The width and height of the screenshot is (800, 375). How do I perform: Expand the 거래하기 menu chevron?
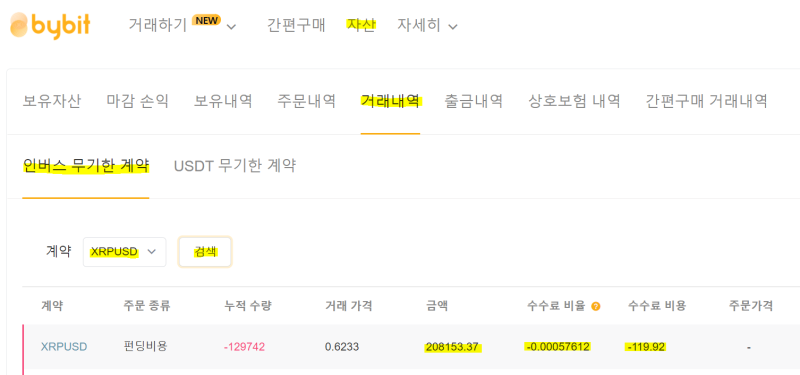231,27
